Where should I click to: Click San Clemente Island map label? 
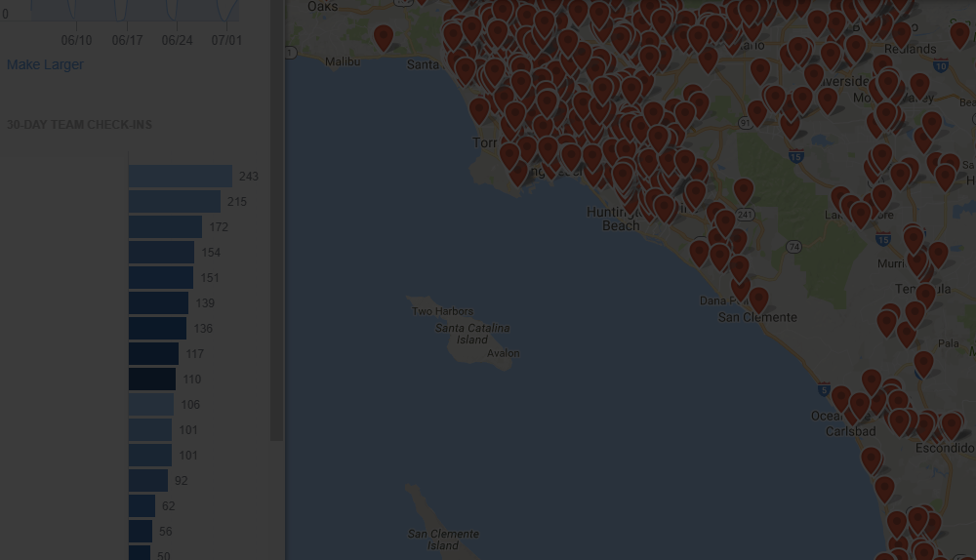(443, 540)
